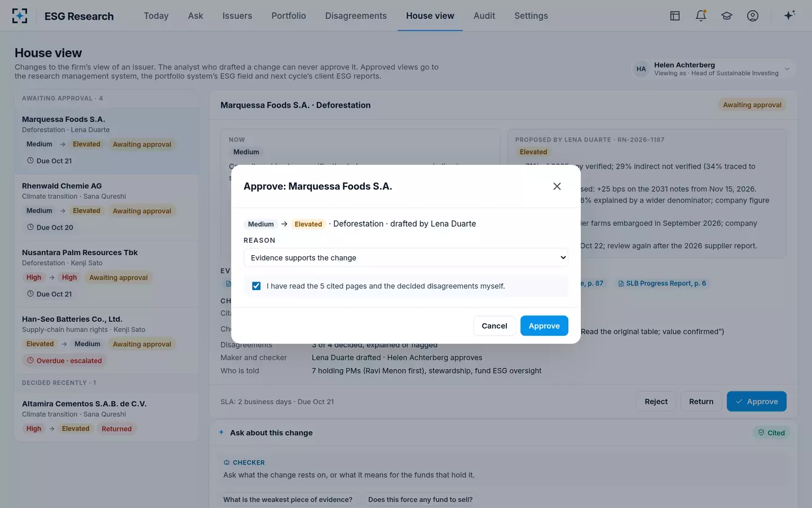
Task: Click the ask prompt text under CHECKER
Action: coord(349,475)
